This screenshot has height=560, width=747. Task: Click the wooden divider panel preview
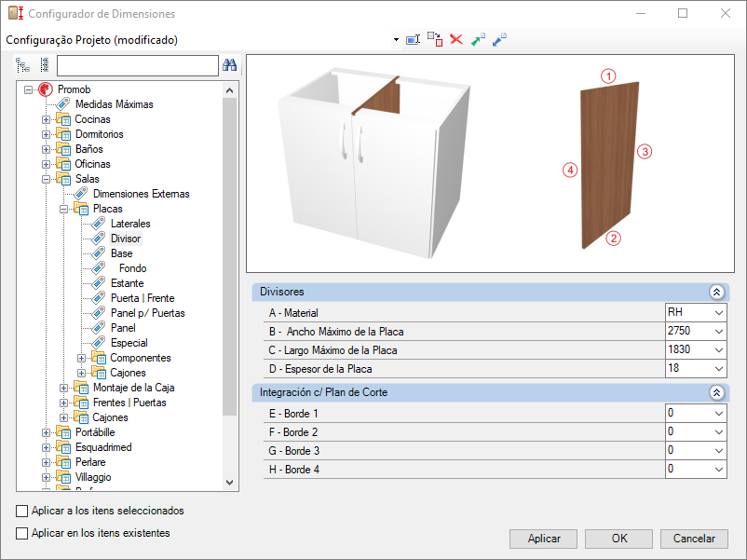pos(609,164)
